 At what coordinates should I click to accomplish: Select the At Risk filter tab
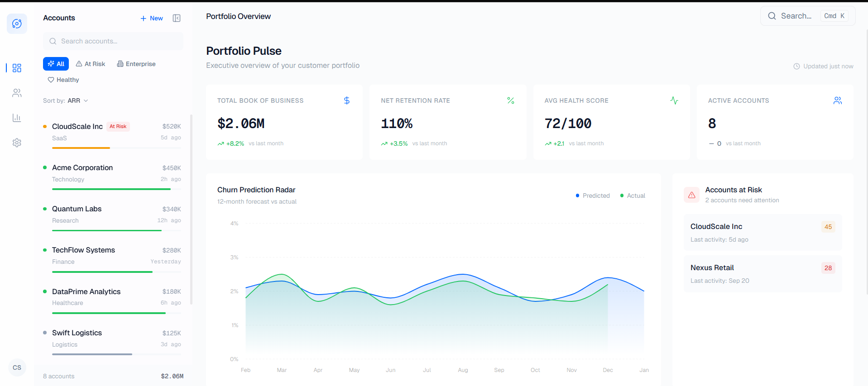tap(91, 64)
